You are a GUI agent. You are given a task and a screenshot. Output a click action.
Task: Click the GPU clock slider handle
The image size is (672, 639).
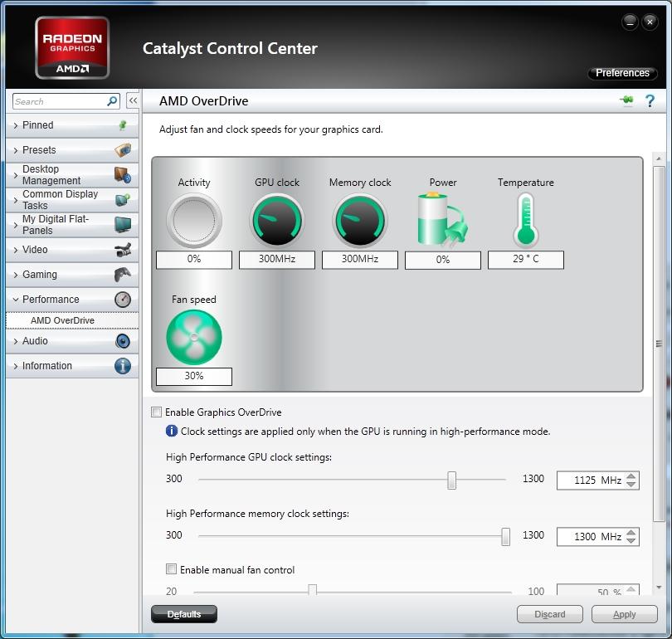(x=451, y=480)
